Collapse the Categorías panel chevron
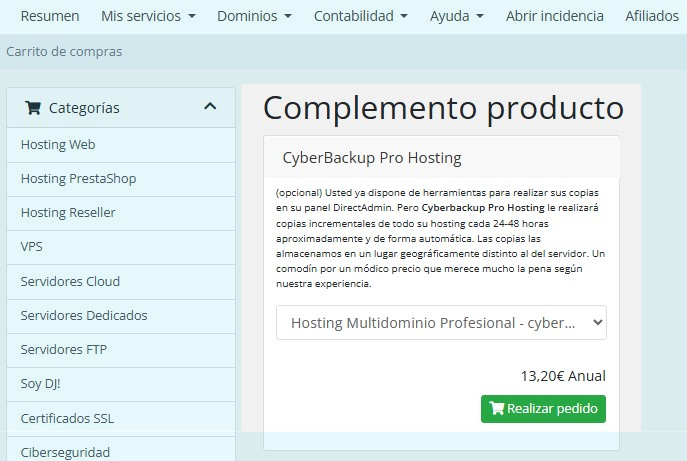The image size is (687, 461). (x=210, y=106)
